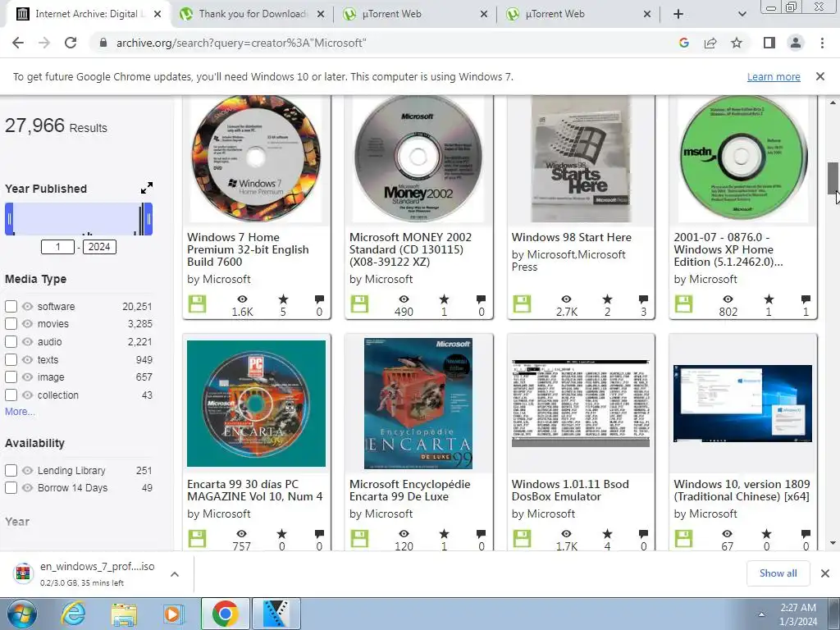Click Show all downloads button
Screen dimensions: 840x630
click(x=778, y=573)
